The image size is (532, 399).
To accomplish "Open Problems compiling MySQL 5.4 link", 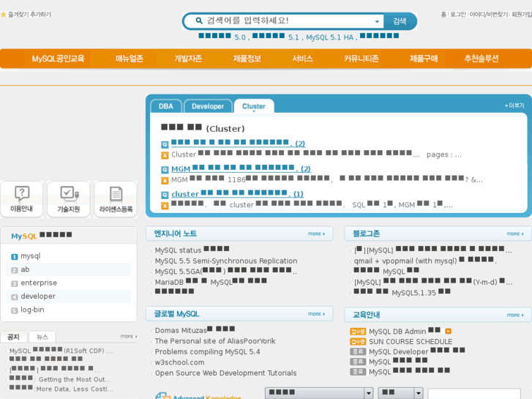I will (x=207, y=352).
